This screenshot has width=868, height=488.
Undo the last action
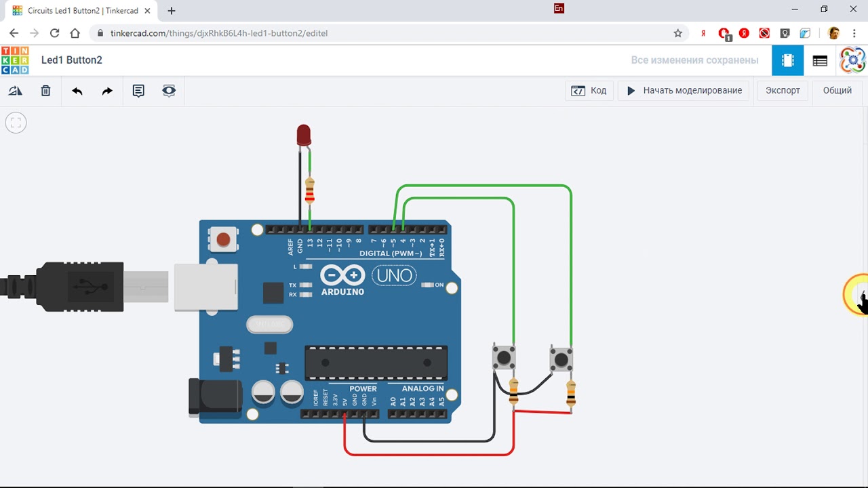point(77,90)
